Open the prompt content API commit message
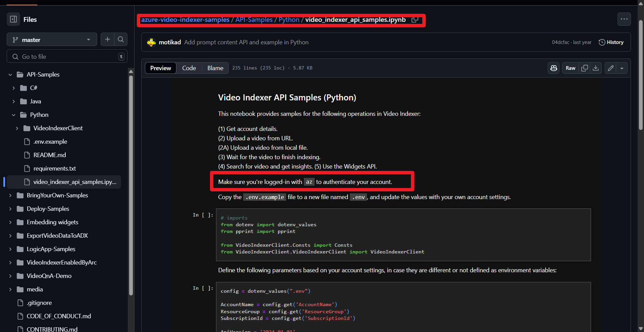 (x=246, y=42)
